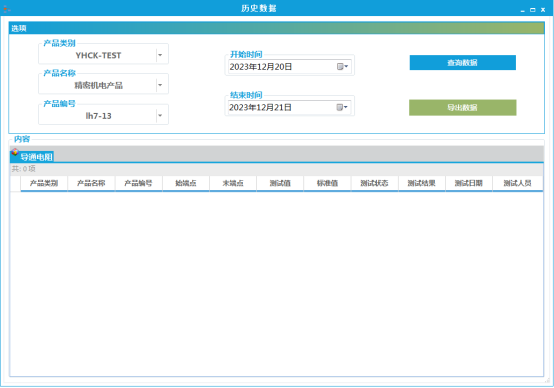
Task: Click the start date field 2023年12月20日
Action: (x=282, y=67)
